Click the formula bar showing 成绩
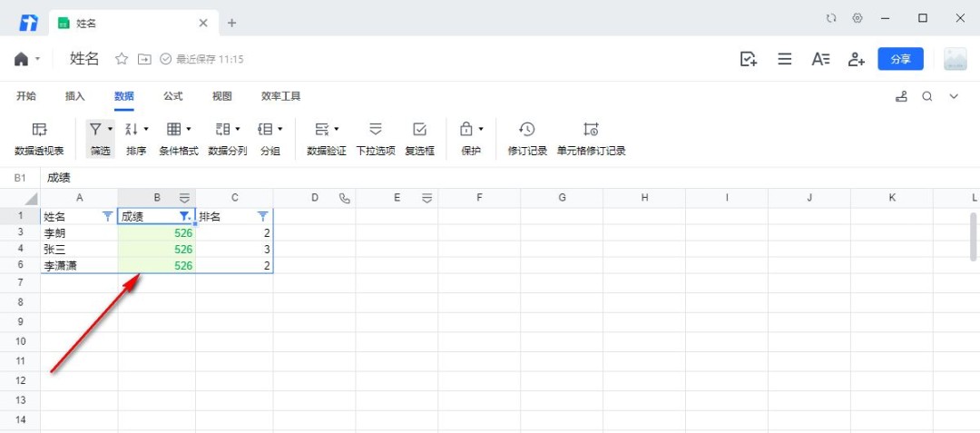The height and width of the screenshot is (433, 980). coord(509,178)
